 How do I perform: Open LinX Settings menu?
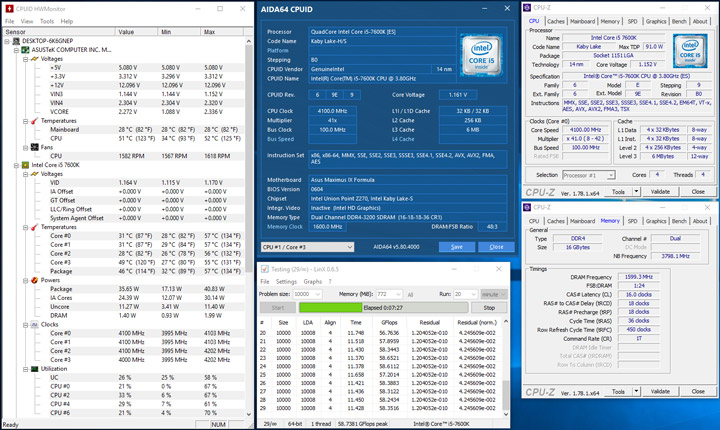point(287,281)
